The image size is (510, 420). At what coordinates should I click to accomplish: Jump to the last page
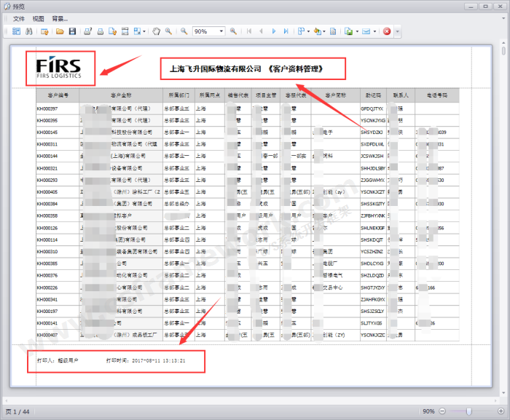tap(286, 31)
